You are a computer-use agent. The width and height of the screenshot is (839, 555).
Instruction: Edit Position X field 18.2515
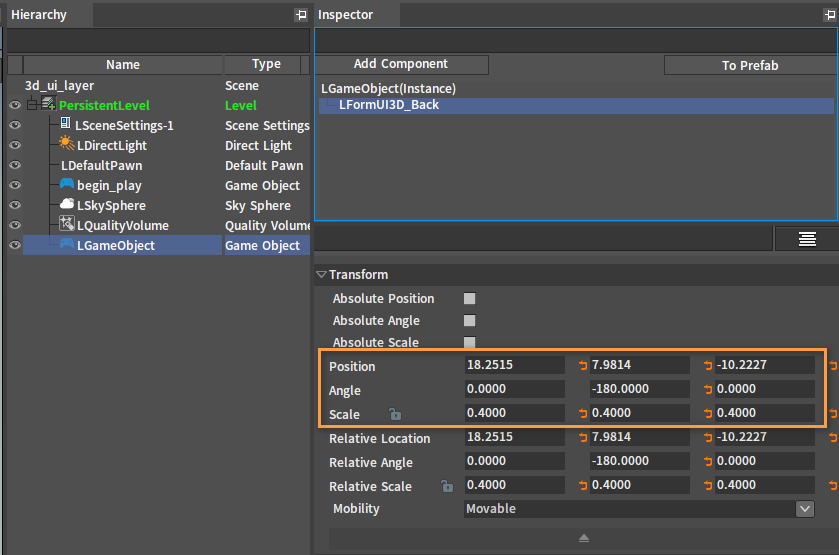coord(514,365)
